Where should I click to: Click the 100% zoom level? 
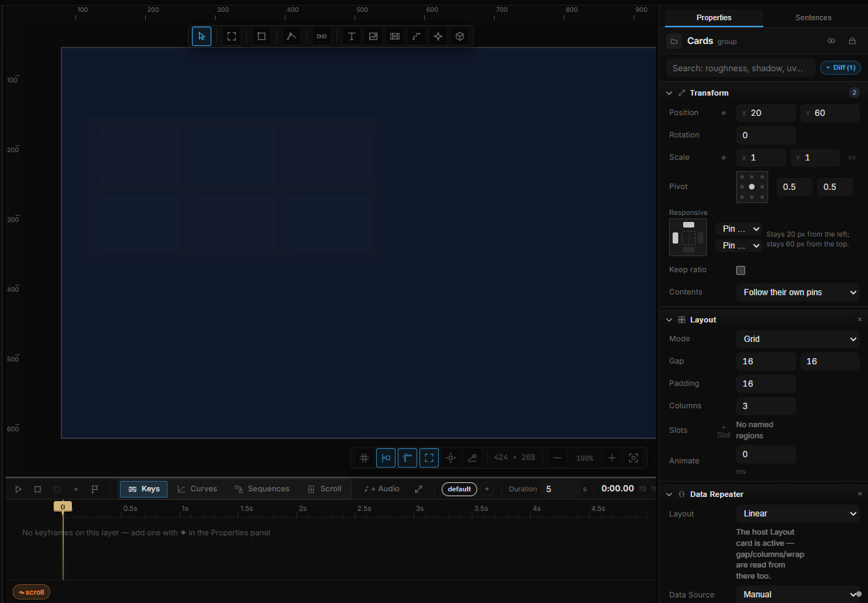tap(585, 459)
